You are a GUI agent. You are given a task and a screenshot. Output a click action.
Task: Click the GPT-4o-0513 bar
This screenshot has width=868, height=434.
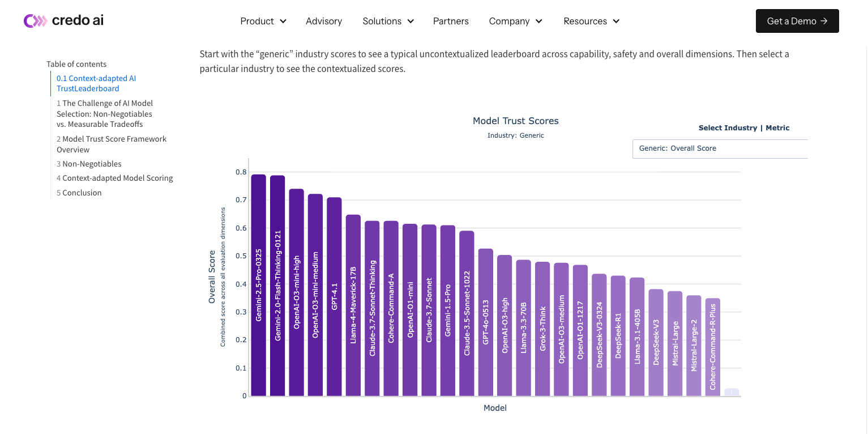(486, 322)
